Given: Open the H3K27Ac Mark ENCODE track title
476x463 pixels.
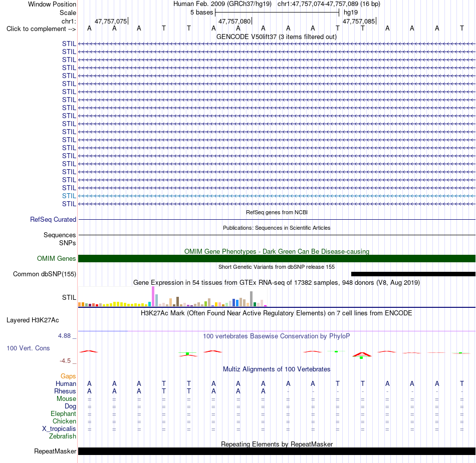Looking at the screenshot, I should [276, 313].
